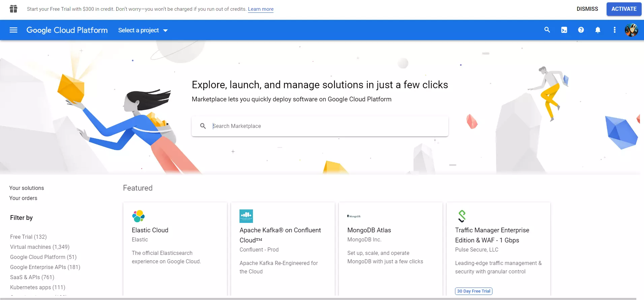Click the Pulse Secure, LLC vendor name

point(477,249)
